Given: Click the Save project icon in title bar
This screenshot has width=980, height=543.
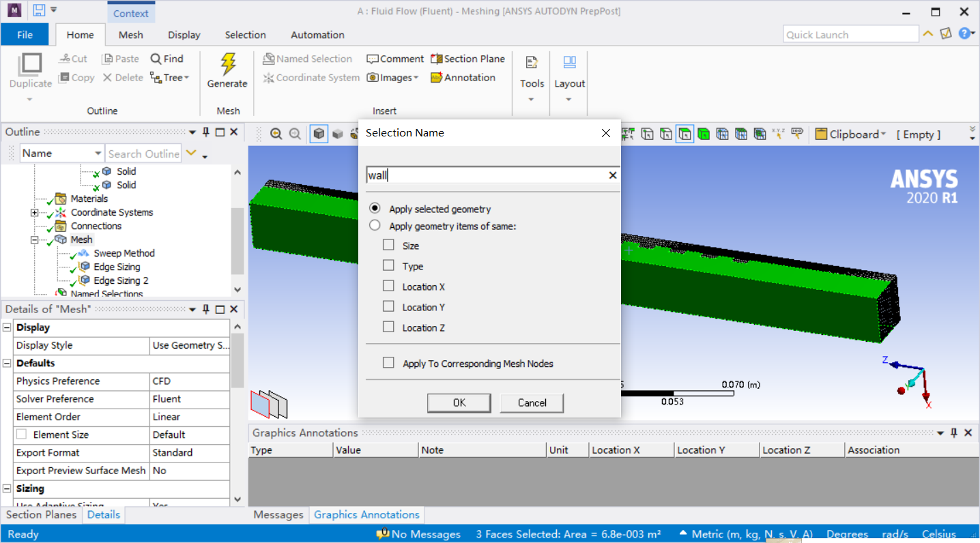Looking at the screenshot, I should point(38,10).
